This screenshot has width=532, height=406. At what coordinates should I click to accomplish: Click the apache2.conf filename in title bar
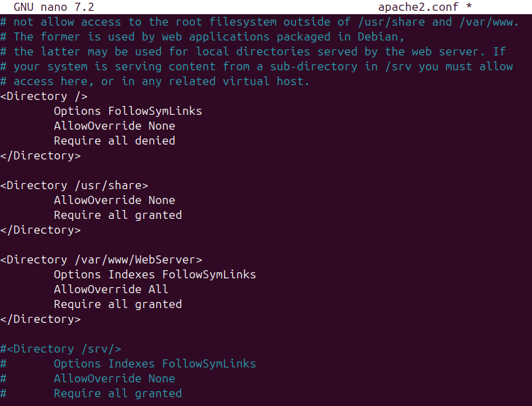(x=415, y=7)
